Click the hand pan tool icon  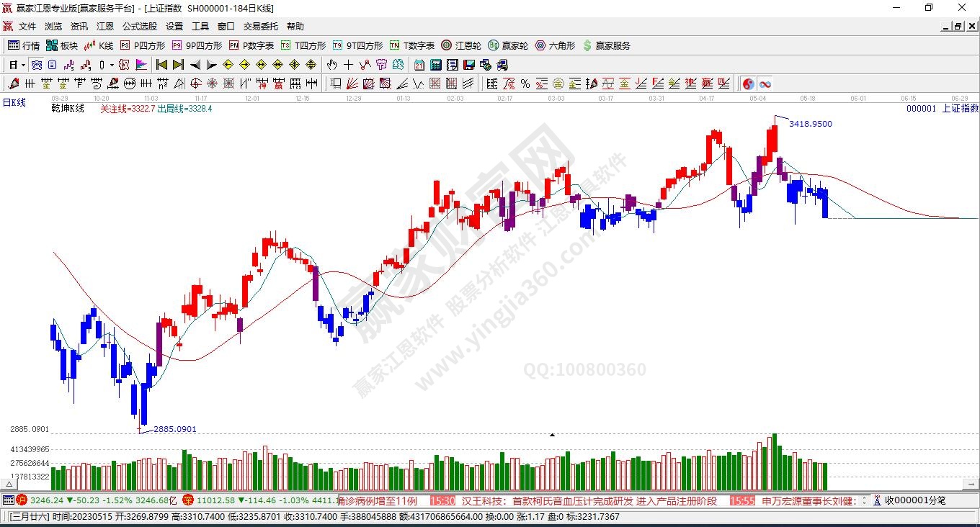pyautogui.click(x=332, y=65)
